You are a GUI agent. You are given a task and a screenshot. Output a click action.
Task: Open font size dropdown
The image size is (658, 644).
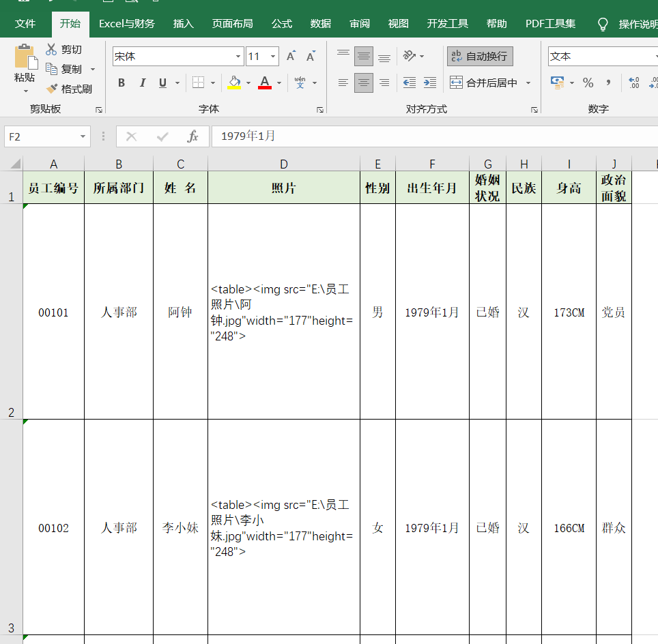273,56
